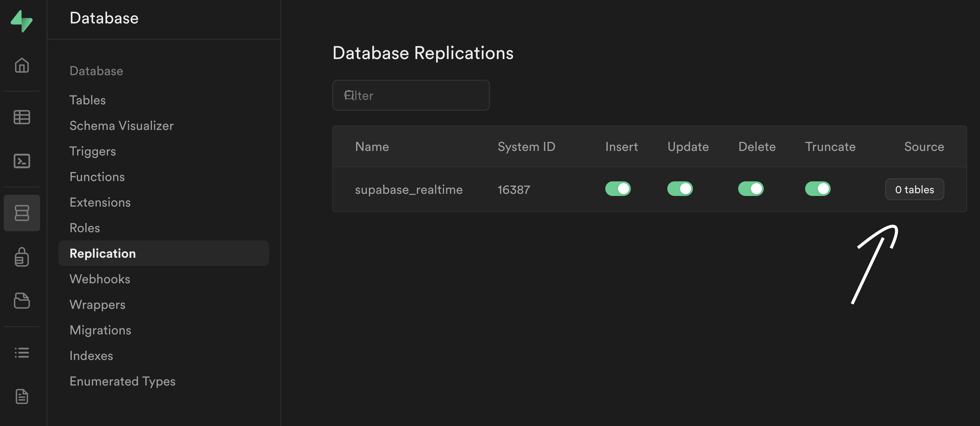Viewport: 980px width, 426px height.
Task: Toggle Update for supabase_realtime
Action: (x=680, y=189)
